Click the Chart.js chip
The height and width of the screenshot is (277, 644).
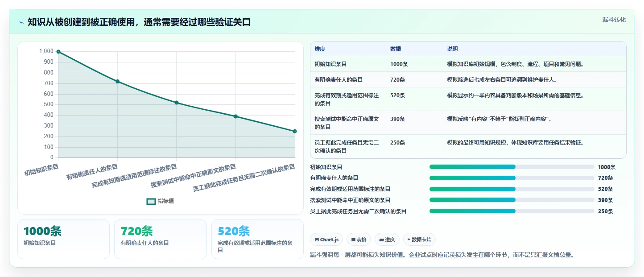(x=326, y=240)
